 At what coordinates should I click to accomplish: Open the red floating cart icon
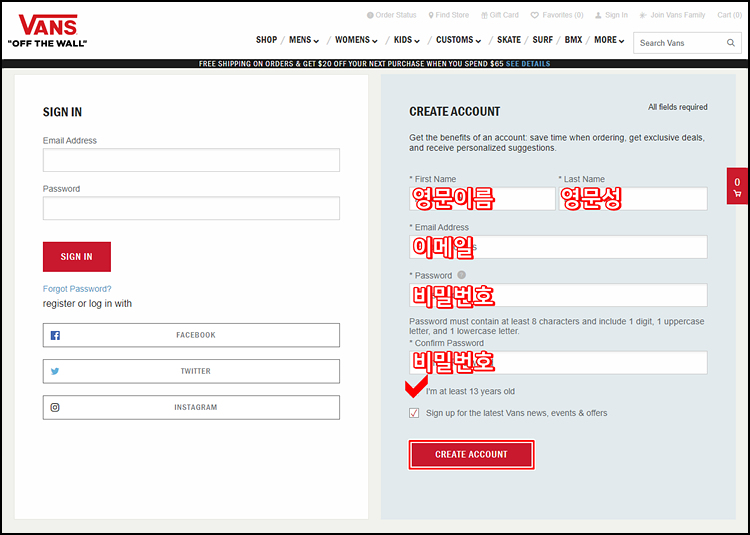pyautogui.click(x=737, y=186)
